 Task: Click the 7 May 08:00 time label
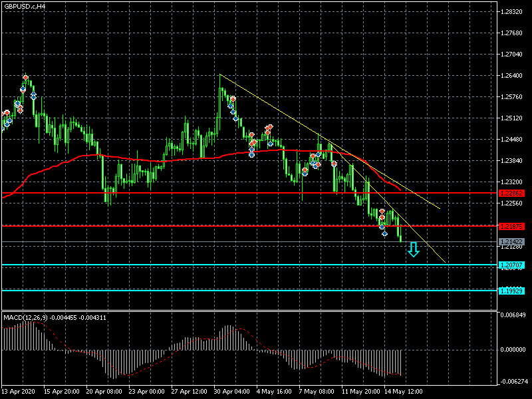click(x=316, y=392)
